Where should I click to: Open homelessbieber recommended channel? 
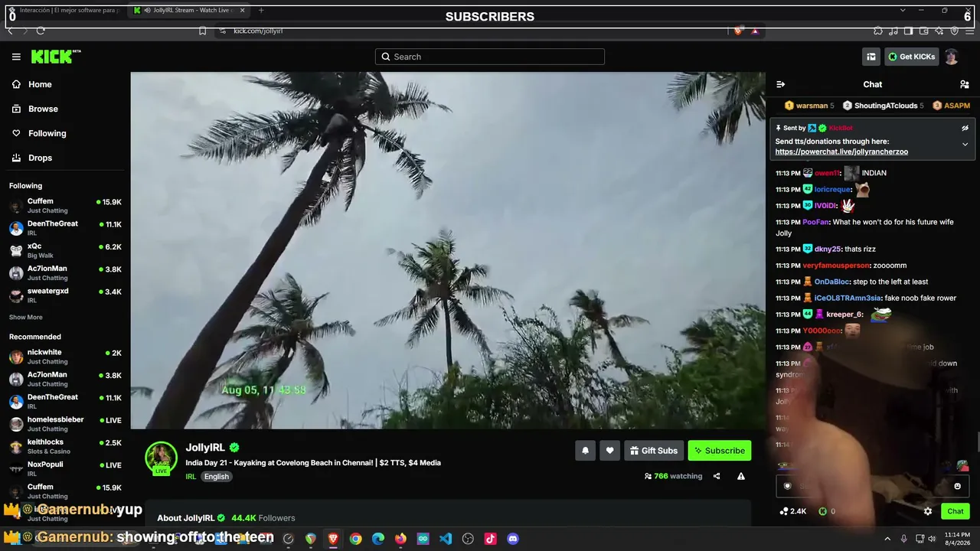[x=65, y=424]
